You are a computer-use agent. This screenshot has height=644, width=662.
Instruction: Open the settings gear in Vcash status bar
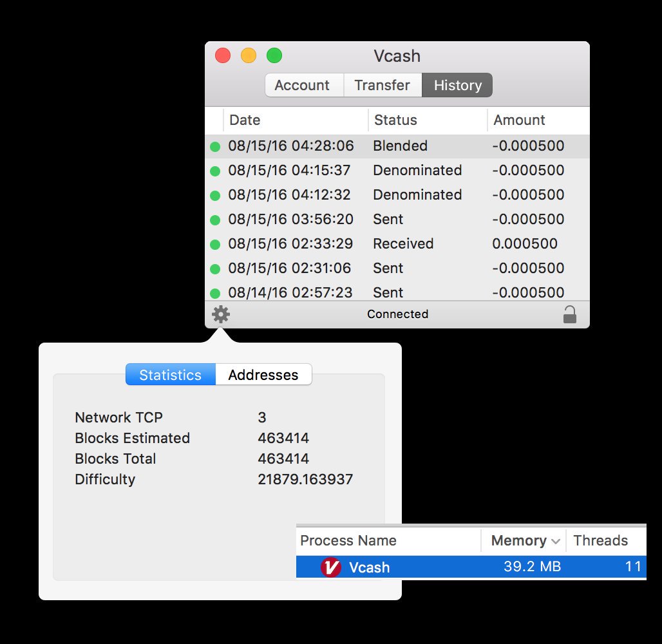click(x=221, y=314)
